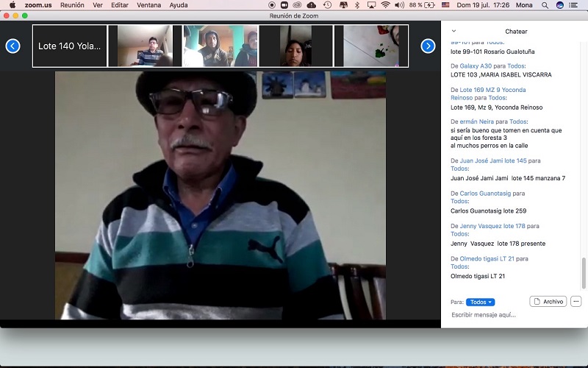
Task: Click sender Jenny Vasquez lote 178
Action: (x=492, y=226)
